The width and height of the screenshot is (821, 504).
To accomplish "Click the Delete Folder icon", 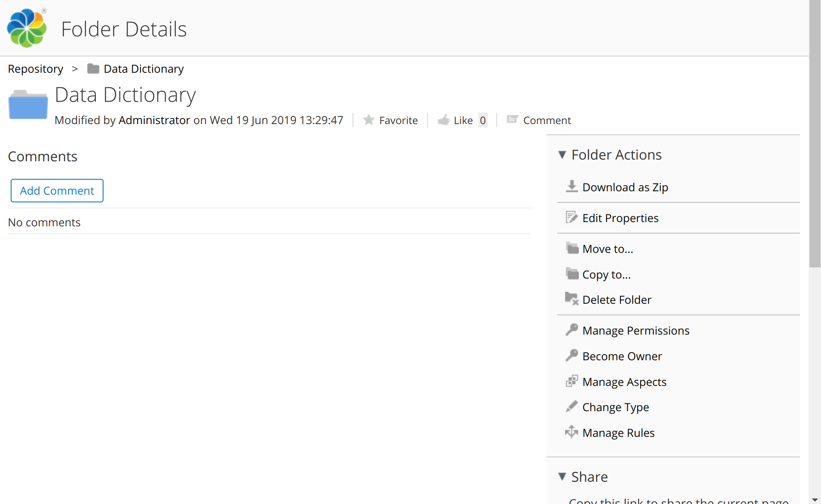I will click(x=572, y=299).
